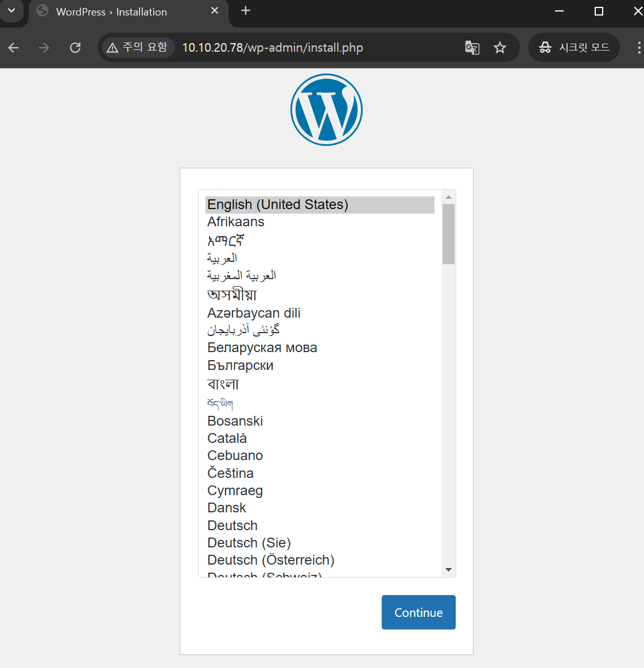The width and height of the screenshot is (644, 668).
Task: Click the language list scrollbar thumb
Action: point(449,234)
